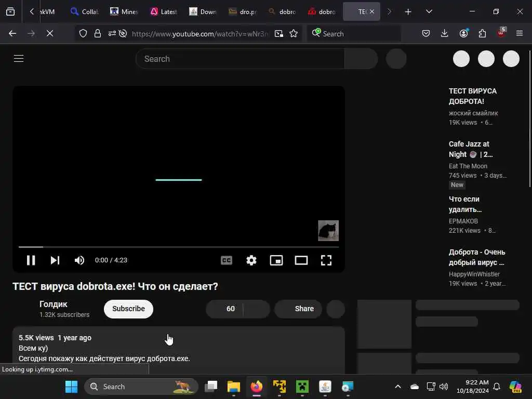This screenshot has height=399, width=532.
Task: Switch to first dobro tab with magnifier icon
Action: click(x=282, y=11)
